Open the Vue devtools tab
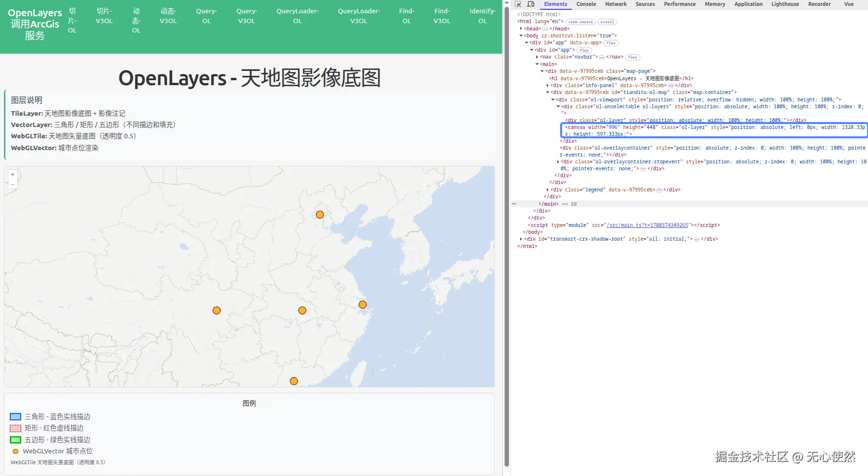This screenshot has height=476, width=868. [849, 4]
